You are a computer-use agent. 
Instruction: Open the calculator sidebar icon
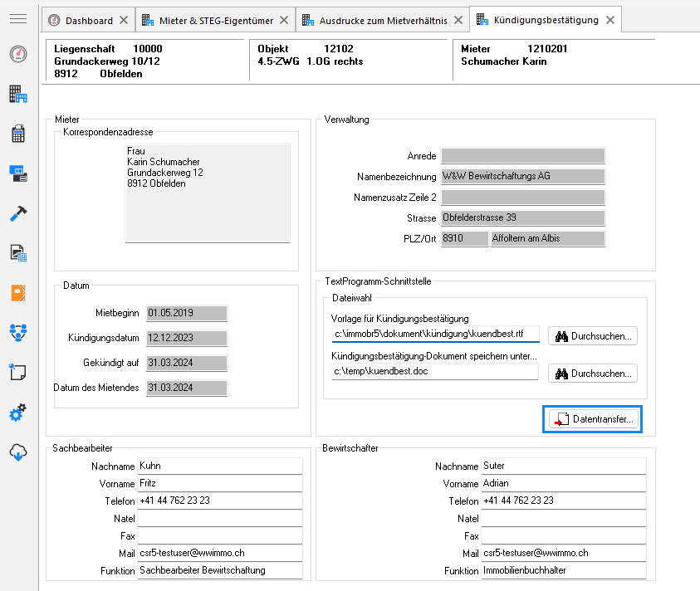pos(18,134)
